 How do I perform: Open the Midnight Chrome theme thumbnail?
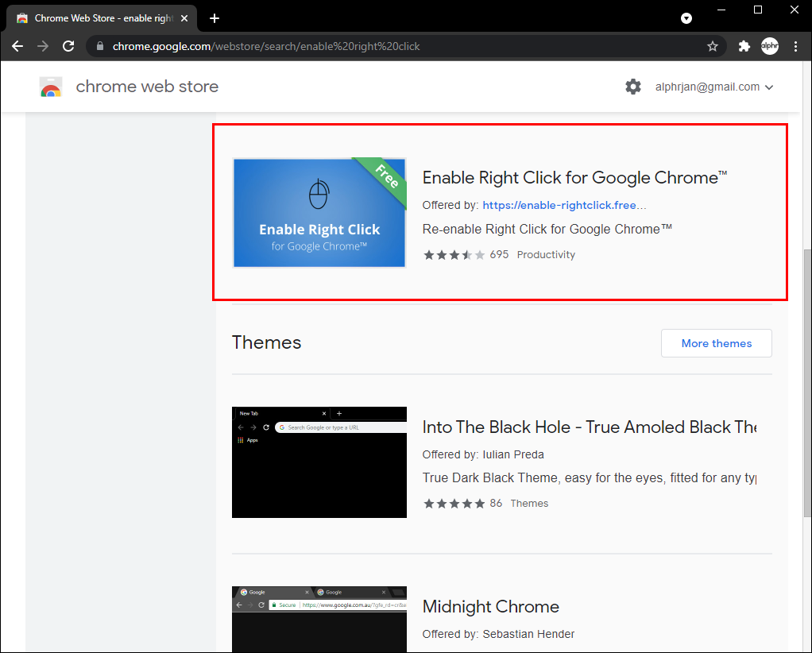(319, 620)
